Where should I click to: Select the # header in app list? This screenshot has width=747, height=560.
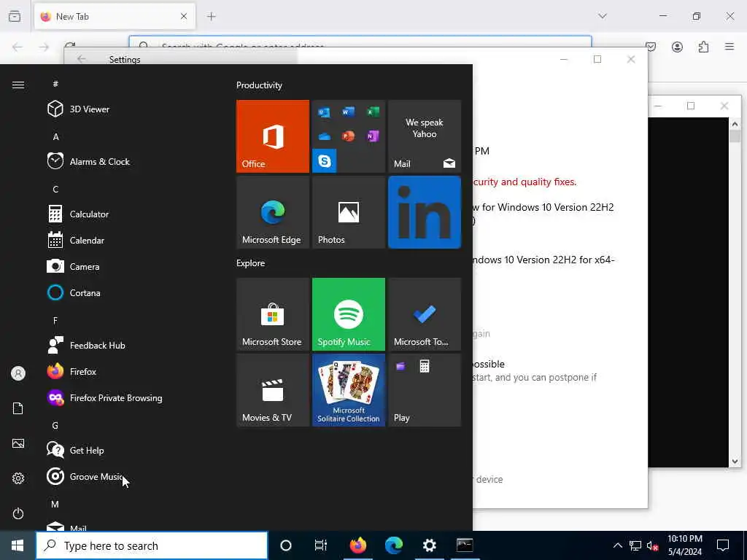click(55, 84)
